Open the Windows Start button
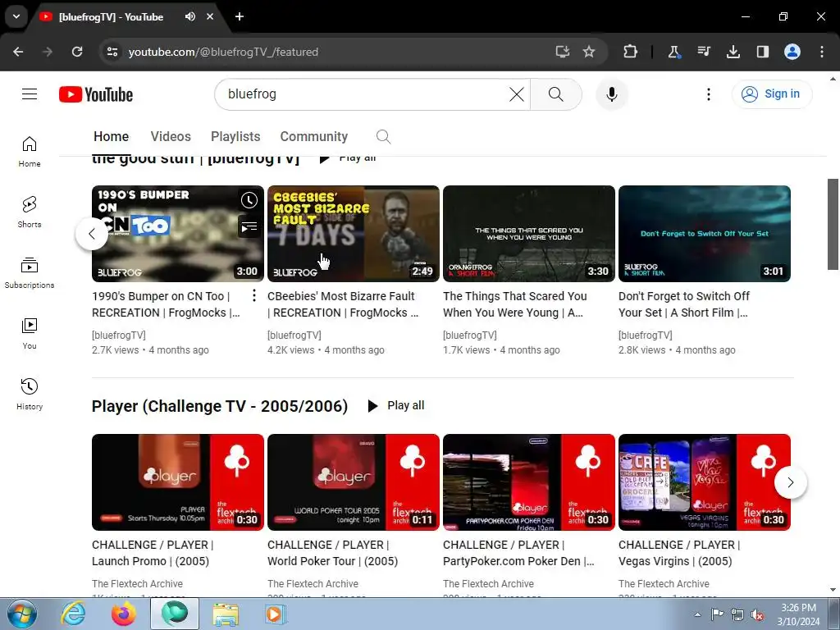 [21, 614]
